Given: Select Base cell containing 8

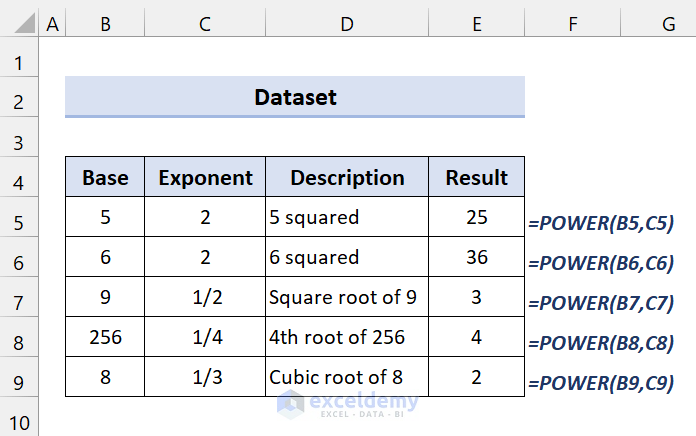Looking at the screenshot, I should coord(105,377).
